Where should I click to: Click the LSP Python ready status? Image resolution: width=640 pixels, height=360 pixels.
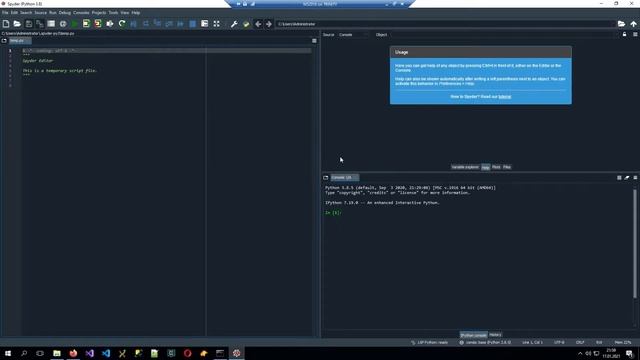point(429,342)
